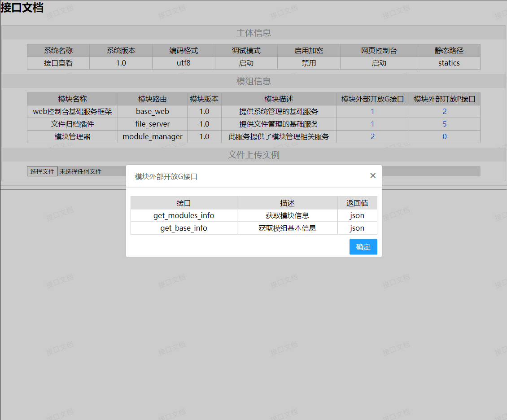Click the 描述 column header in dialog

coord(287,203)
